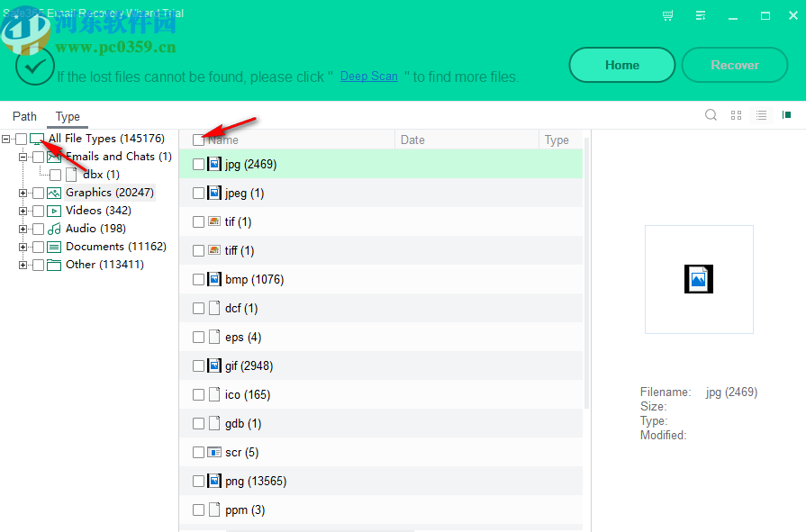Switch to the Path tab
The image size is (806, 532).
click(x=24, y=116)
